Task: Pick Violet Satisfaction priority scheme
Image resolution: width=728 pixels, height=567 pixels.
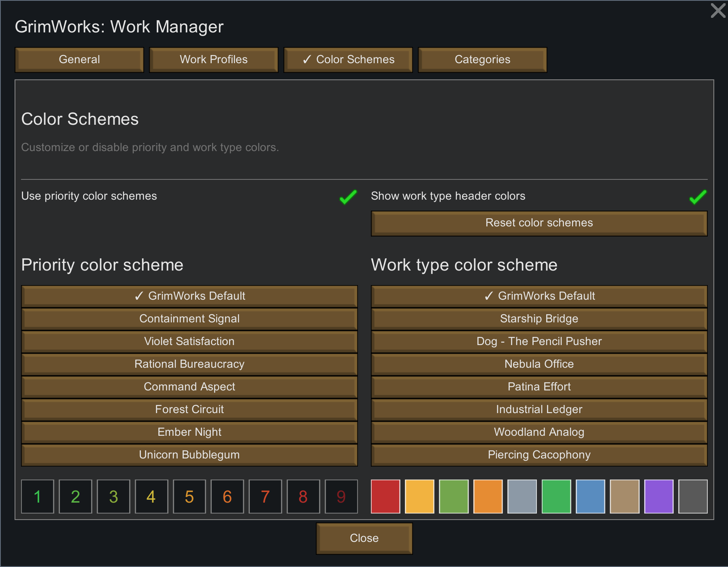Action: (x=189, y=341)
